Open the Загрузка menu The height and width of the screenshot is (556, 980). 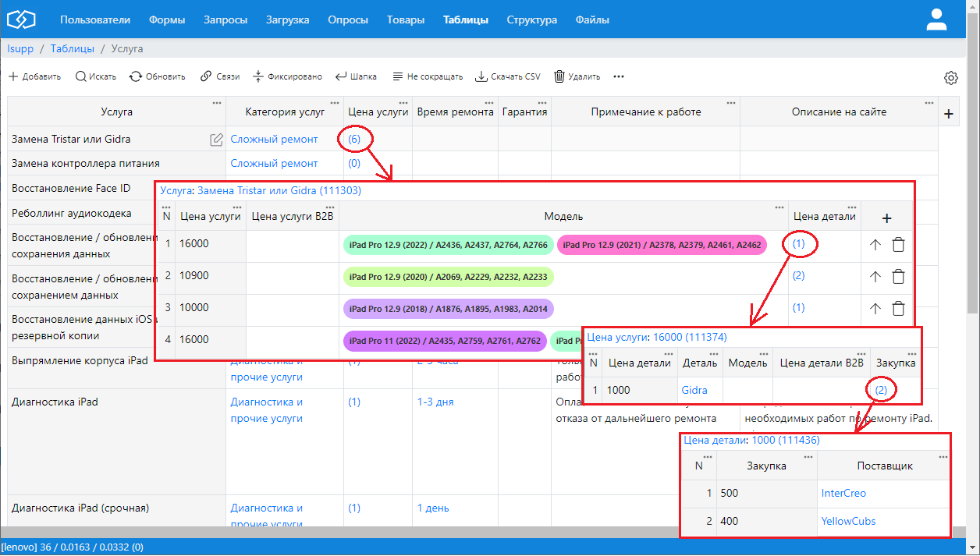coord(287,20)
